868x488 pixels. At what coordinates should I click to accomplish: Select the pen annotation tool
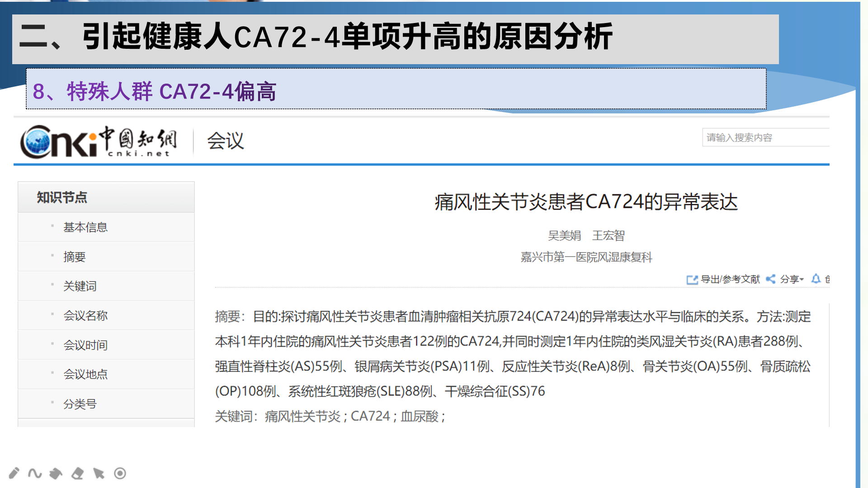(14, 474)
